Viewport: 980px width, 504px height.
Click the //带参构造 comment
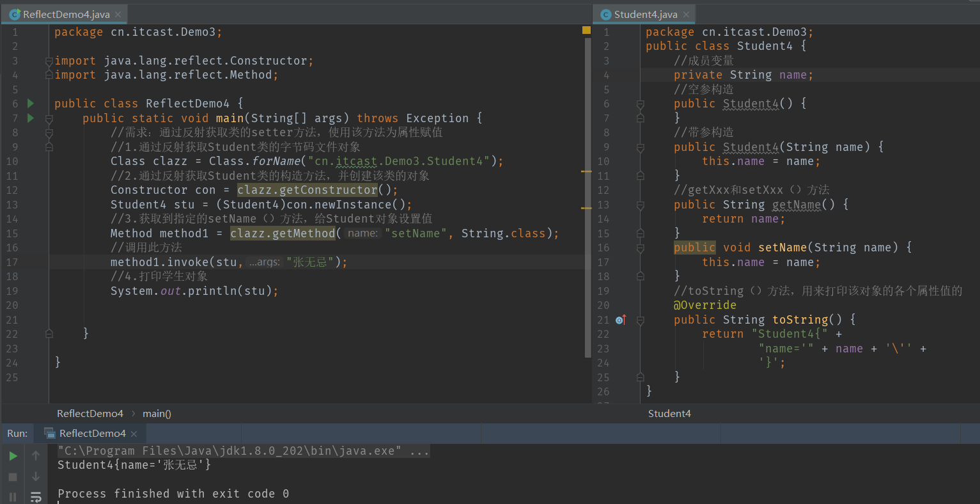[x=704, y=132]
